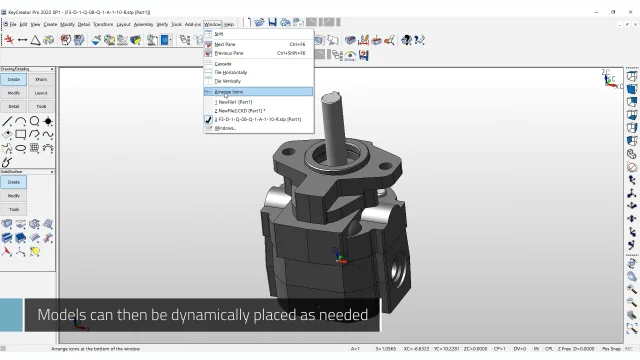Click Tools button in Solid/Surface panel
Viewport: 640px width, 360px height.
click(13, 209)
